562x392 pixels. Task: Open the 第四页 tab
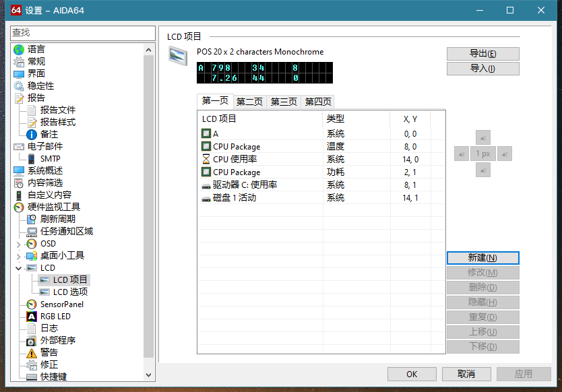(318, 102)
